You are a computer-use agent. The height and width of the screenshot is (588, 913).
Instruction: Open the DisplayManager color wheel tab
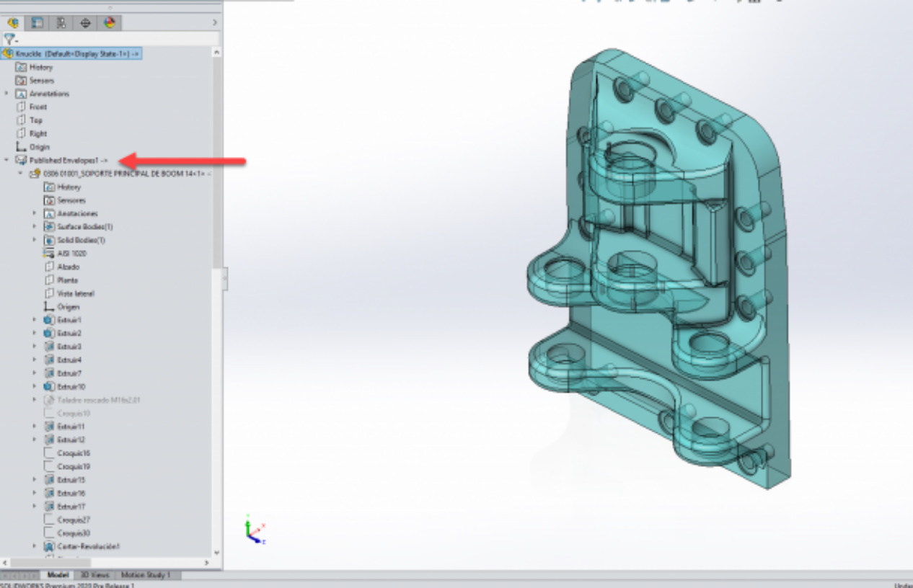tap(110, 23)
